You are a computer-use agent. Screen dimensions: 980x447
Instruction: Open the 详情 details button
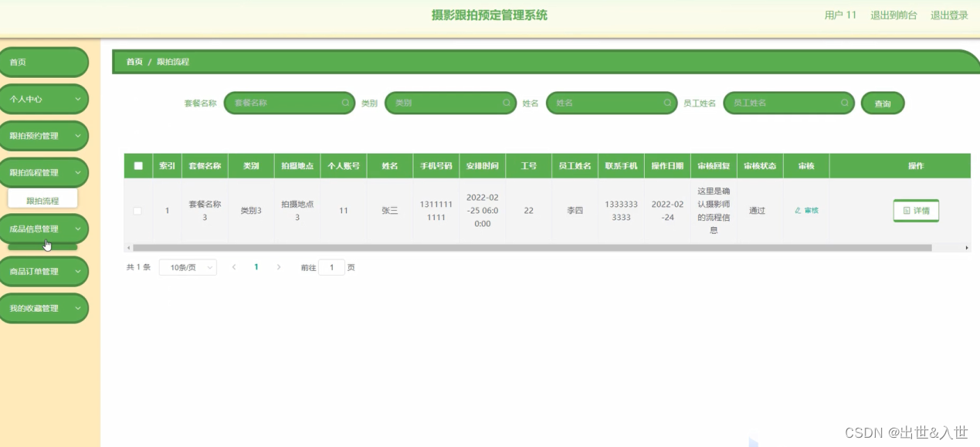916,210
